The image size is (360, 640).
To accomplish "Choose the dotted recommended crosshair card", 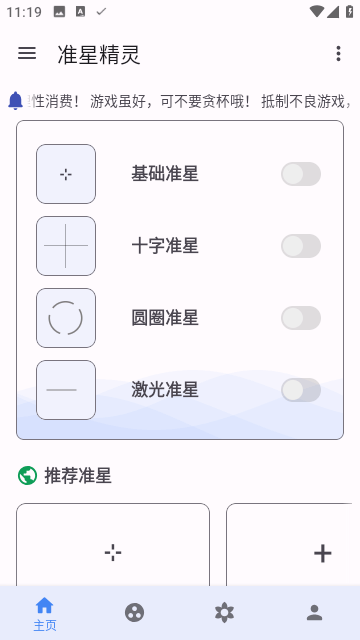I will 113,545.
